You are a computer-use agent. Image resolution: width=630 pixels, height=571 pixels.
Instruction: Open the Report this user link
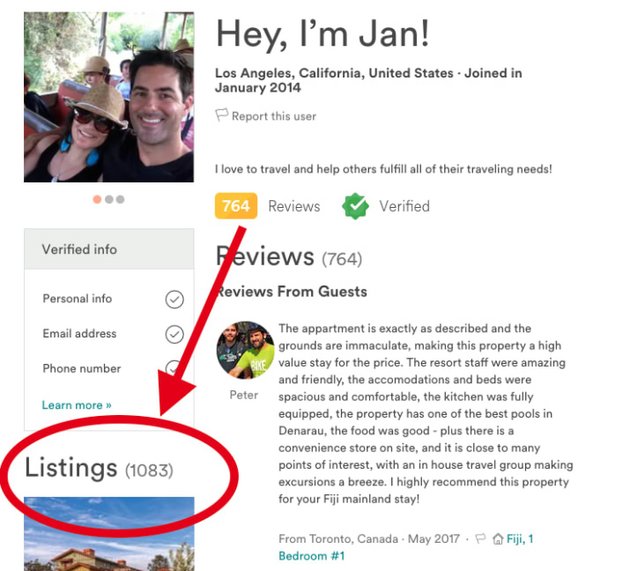273,116
